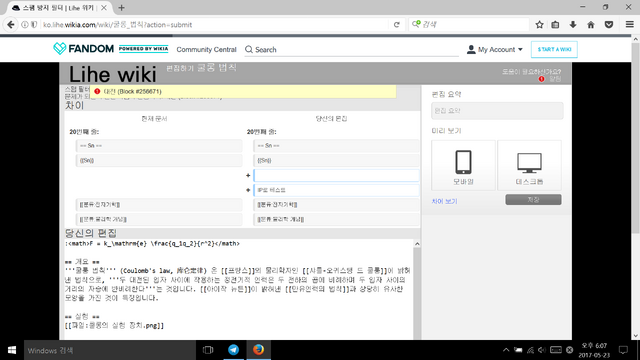Open the Pocket icon in toolbar
Screen dimensions: 640x360
[609, 24]
